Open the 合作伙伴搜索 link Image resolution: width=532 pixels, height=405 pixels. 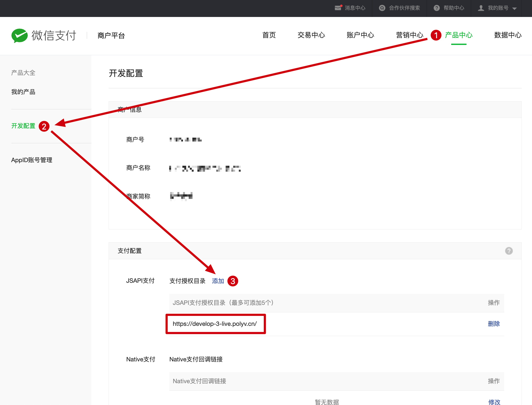tap(404, 8)
